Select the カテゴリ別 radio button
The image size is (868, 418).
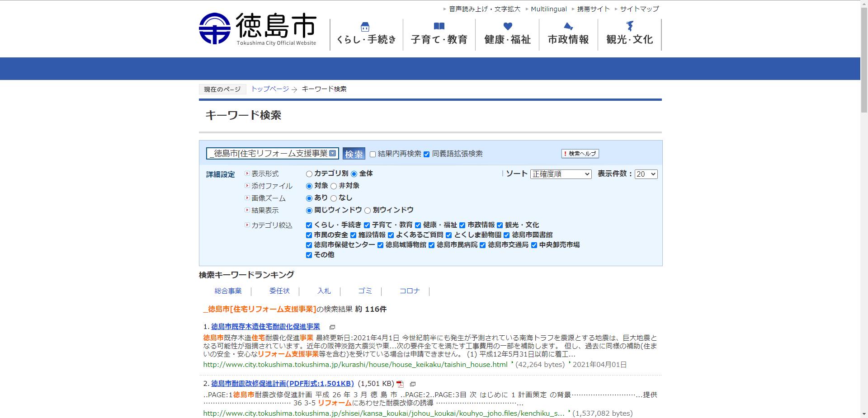tap(309, 174)
